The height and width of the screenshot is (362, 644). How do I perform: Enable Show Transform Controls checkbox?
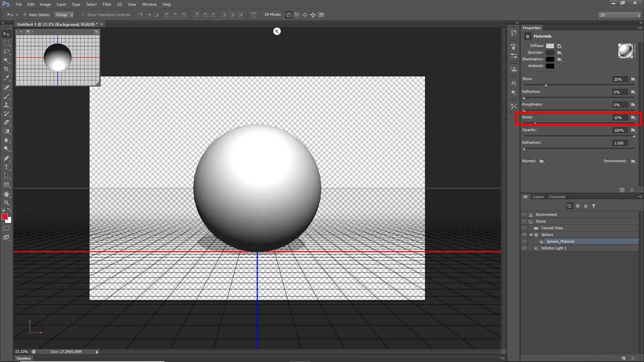pos(83,15)
